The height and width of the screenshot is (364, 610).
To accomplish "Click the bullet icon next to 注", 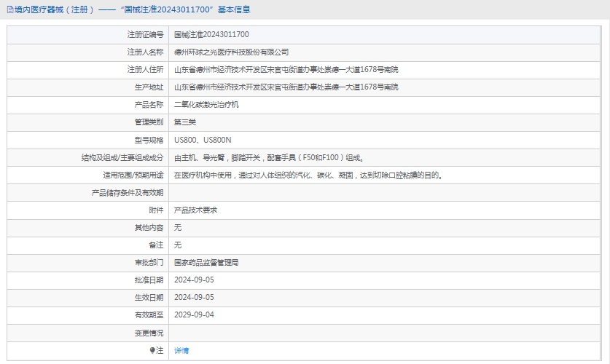I will tap(152, 350).
